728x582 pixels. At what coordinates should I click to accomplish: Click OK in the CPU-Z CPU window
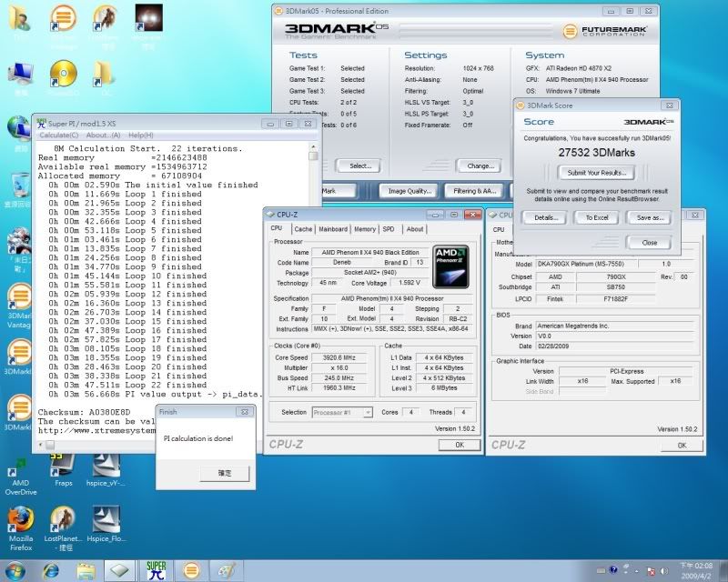click(x=460, y=445)
